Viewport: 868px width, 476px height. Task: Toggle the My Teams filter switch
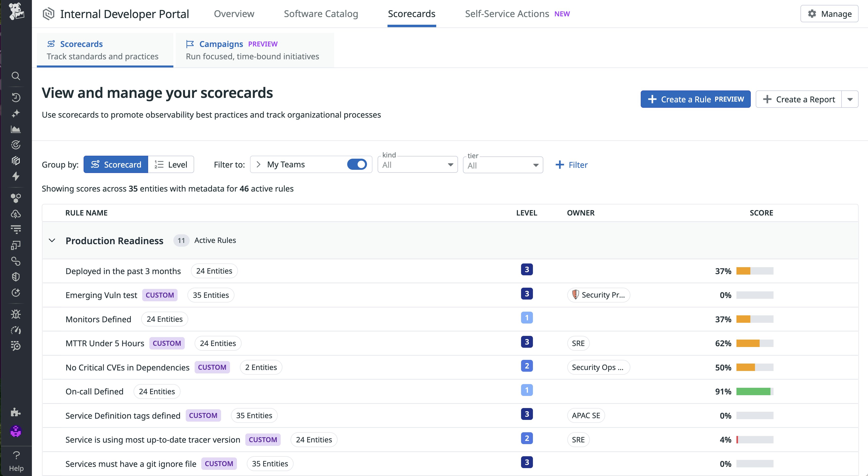[357, 164]
